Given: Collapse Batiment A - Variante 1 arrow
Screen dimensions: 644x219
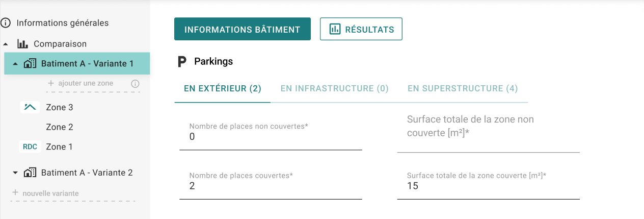Looking at the screenshot, I should point(15,64).
